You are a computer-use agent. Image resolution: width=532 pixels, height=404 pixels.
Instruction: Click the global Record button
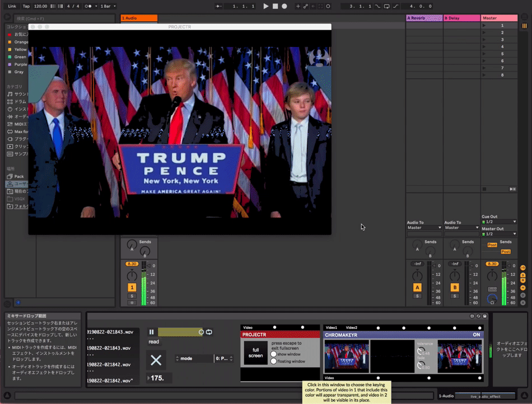click(x=283, y=6)
